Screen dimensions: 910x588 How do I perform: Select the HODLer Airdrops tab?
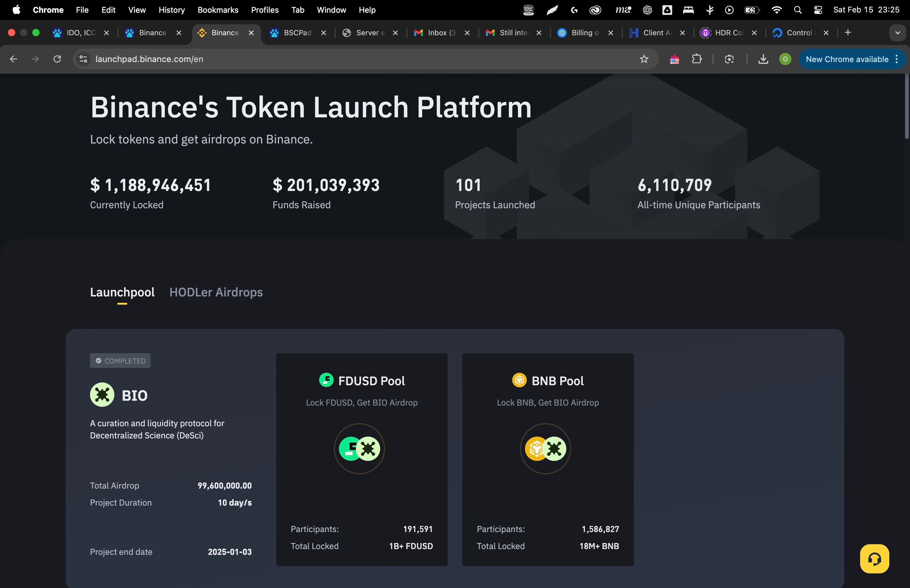pos(216,292)
